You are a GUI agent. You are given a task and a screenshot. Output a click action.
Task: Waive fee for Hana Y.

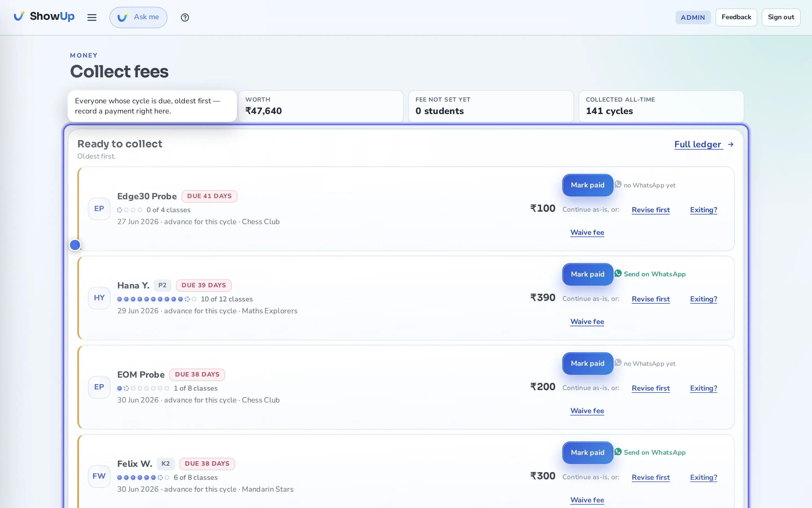click(x=587, y=321)
